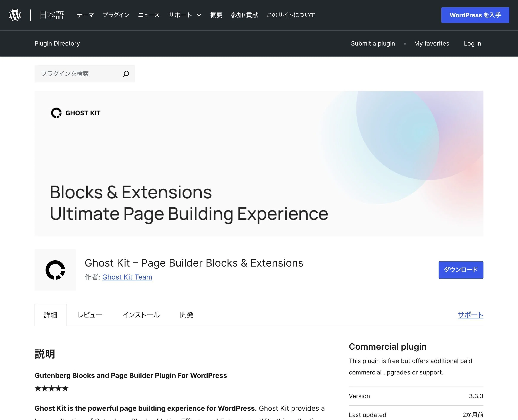
Task: Click the Ghost Kit plugin icon thumbnail
Action: click(x=55, y=270)
